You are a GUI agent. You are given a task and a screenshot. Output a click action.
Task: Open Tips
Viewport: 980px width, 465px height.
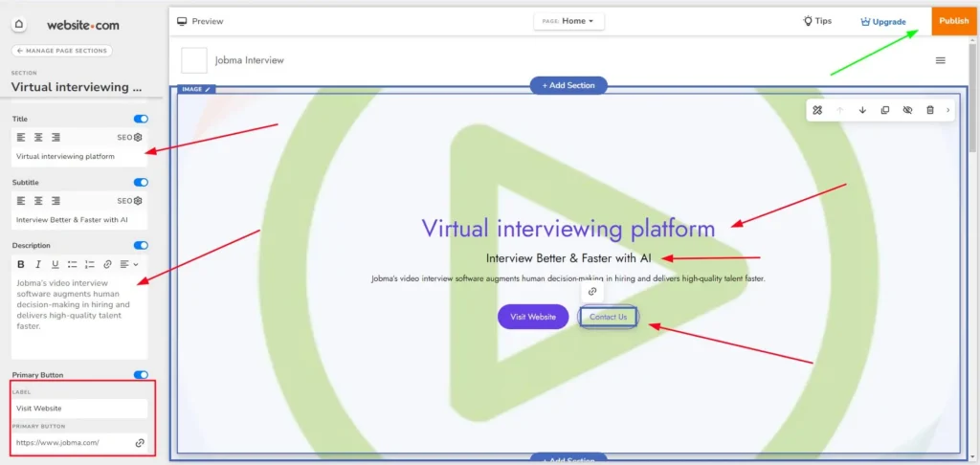817,21
